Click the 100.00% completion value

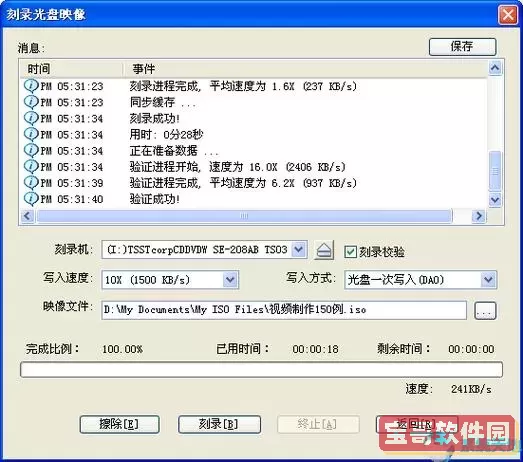pyautogui.click(x=122, y=349)
